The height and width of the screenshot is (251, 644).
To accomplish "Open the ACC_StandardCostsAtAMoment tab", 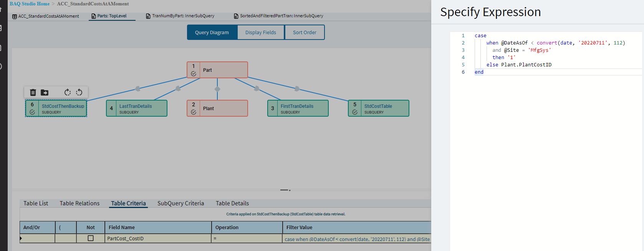I will 46,16.
